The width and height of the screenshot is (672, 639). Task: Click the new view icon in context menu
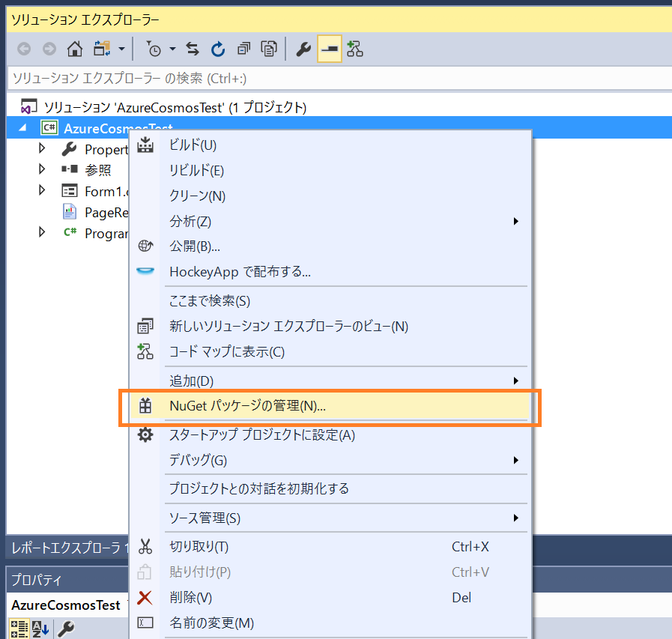click(x=145, y=326)
